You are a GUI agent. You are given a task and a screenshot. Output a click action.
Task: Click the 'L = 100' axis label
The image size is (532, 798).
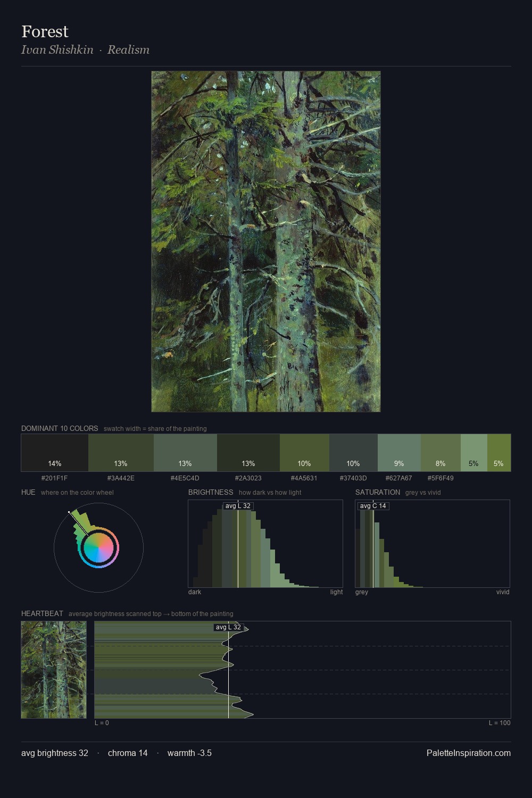point(500,723)
